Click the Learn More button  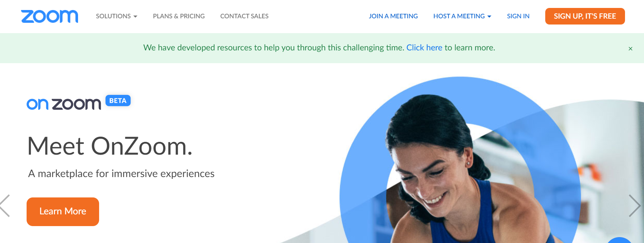63,212
